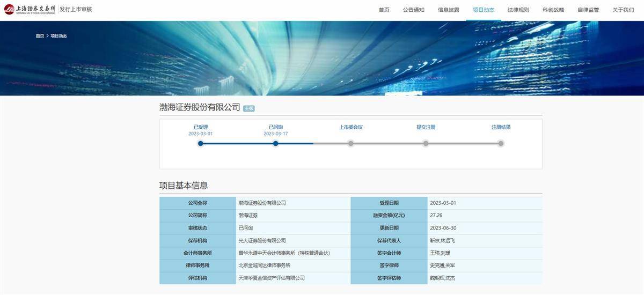The height and width of the screenshot is (295, 644).
Task: Click the 公司简称 value 渤海证券
Action: pos(248,215)
